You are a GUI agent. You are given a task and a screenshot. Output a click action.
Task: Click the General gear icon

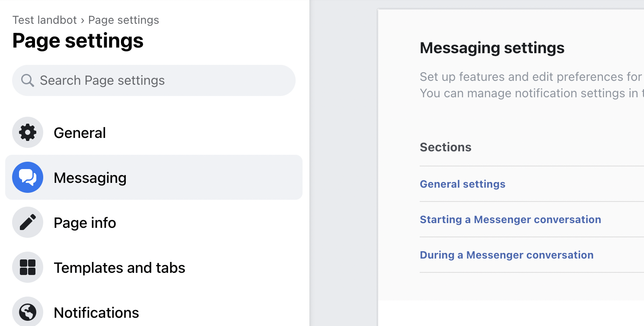[28, 132]
